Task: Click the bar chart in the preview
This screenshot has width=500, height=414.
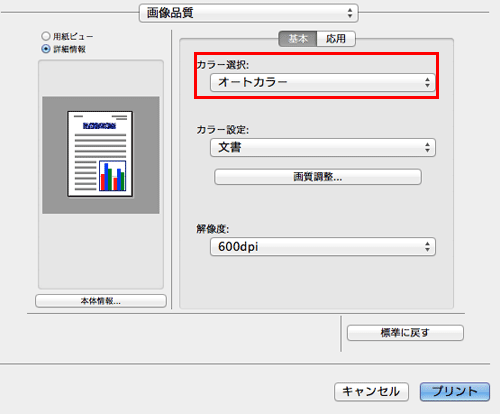Action: pos(113,176)
